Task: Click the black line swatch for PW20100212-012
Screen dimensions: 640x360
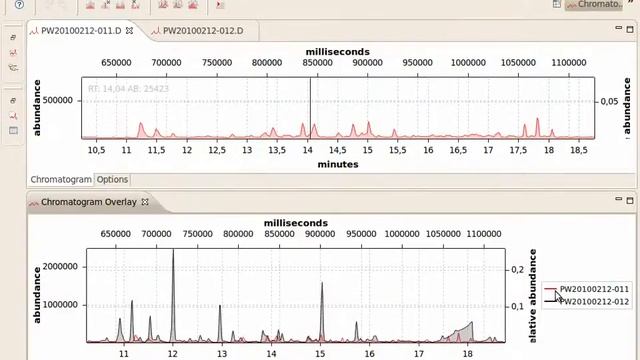Action: (x=551, y=302)
